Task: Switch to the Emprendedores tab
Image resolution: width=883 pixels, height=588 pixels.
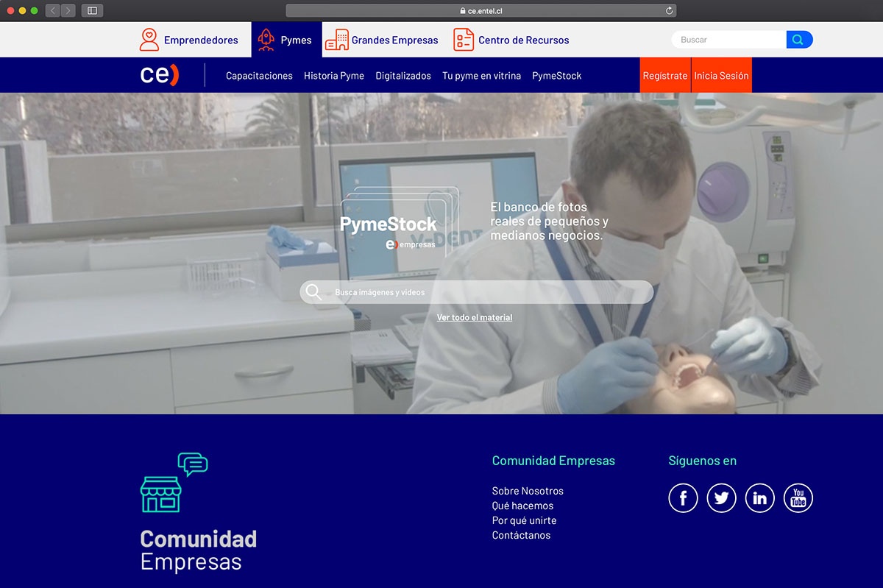Action: 189,40
